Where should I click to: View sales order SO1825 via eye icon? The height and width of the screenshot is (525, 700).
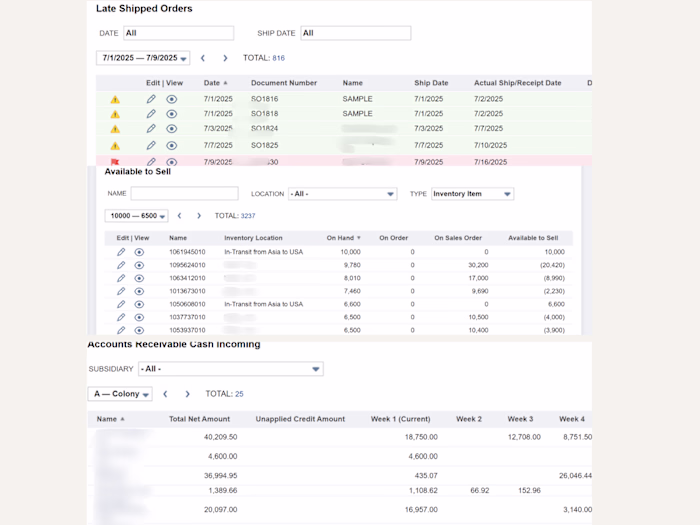click(x=171, y=146)
